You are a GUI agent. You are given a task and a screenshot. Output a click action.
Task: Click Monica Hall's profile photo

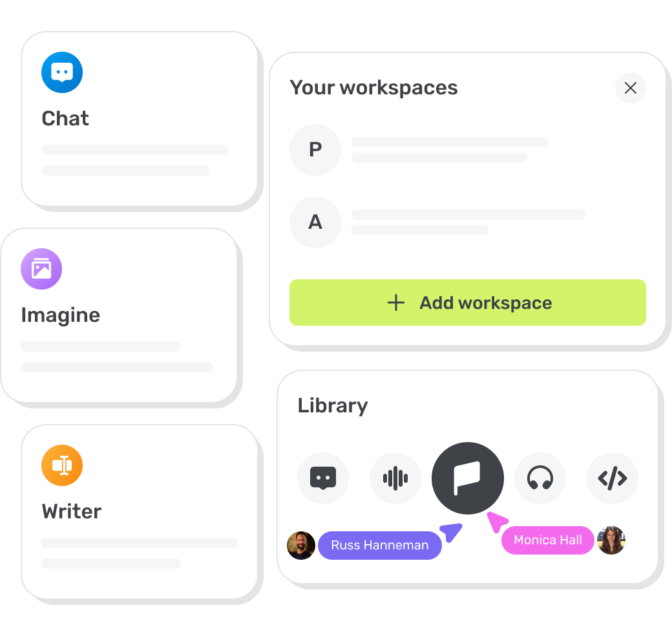611,540
